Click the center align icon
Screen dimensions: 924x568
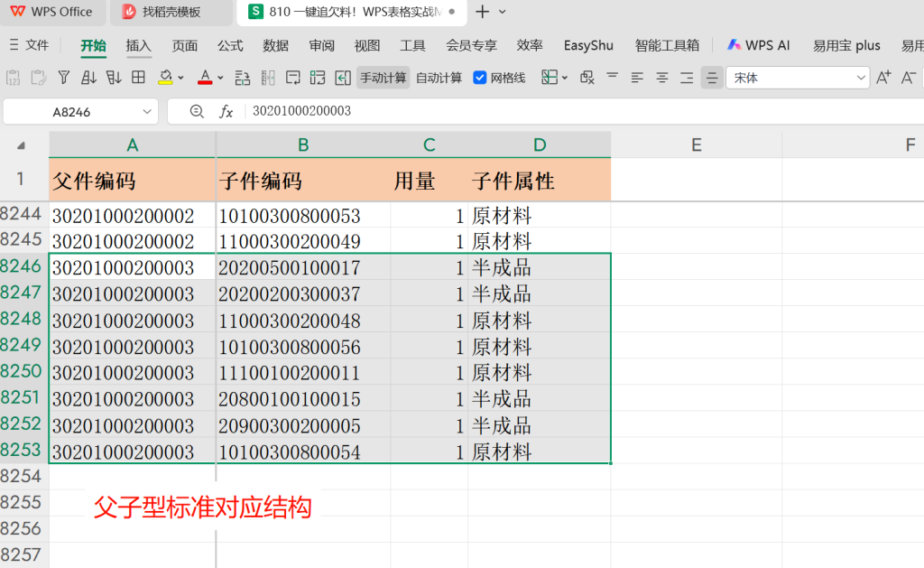point(661,78)
